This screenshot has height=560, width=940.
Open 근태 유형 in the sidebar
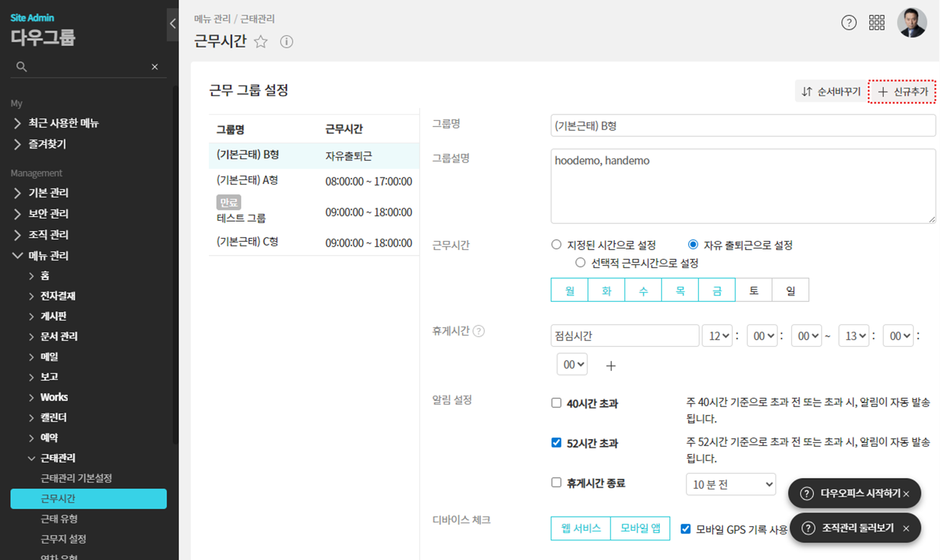59,519
